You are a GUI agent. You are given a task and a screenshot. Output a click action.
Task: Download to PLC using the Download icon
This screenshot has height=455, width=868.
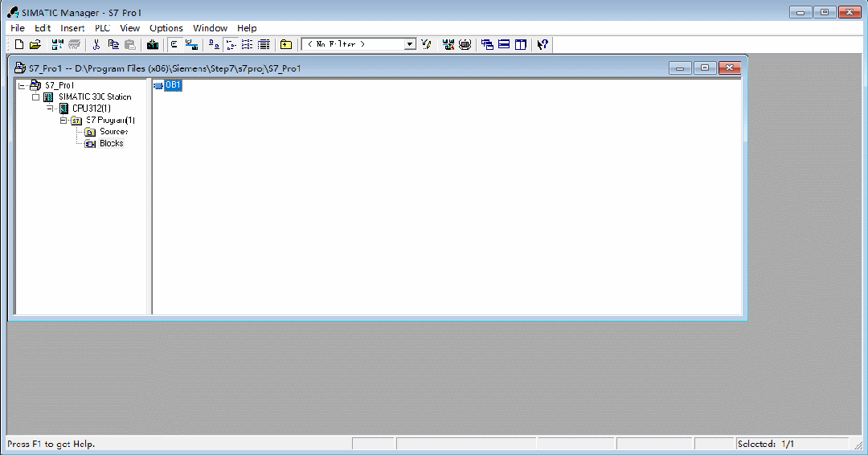153,44
